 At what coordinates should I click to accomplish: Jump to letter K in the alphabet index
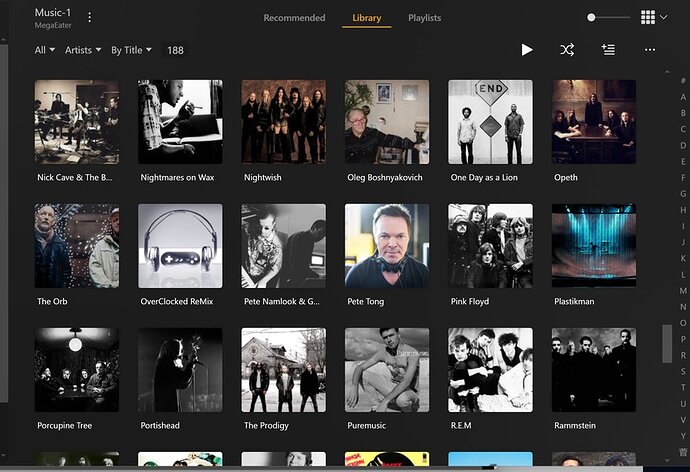pyautogui.click(x=683, y=258)
